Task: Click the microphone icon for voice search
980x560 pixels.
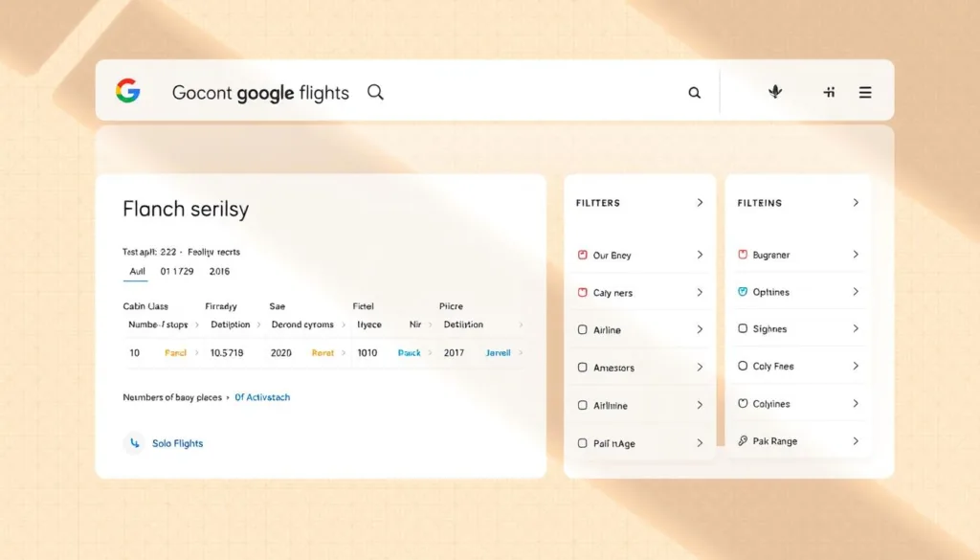Action: tap(775, 91)
